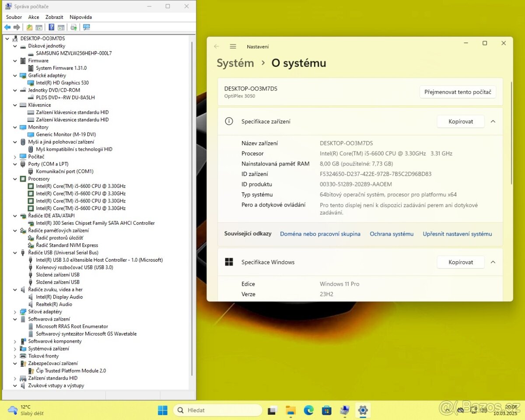Open the Ochrana systému link
The height and width of the screenshot is (420, 525).
(x=392, y=234)
